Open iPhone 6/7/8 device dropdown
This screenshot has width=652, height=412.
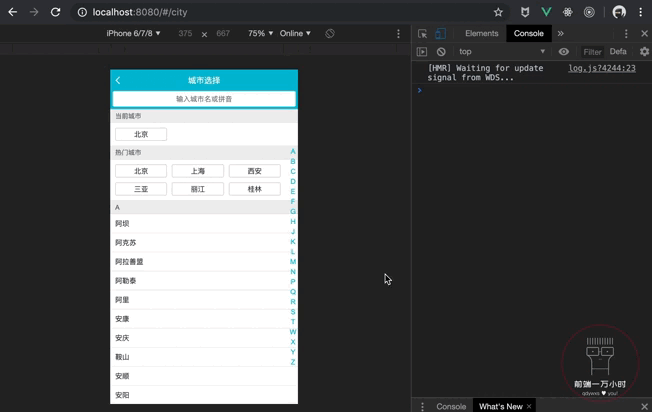pyautogui.click(x=133, y=33)
